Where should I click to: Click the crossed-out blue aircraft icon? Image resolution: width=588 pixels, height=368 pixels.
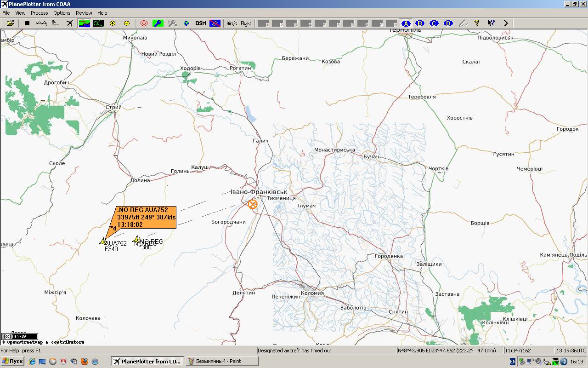(x=215, y=23)
